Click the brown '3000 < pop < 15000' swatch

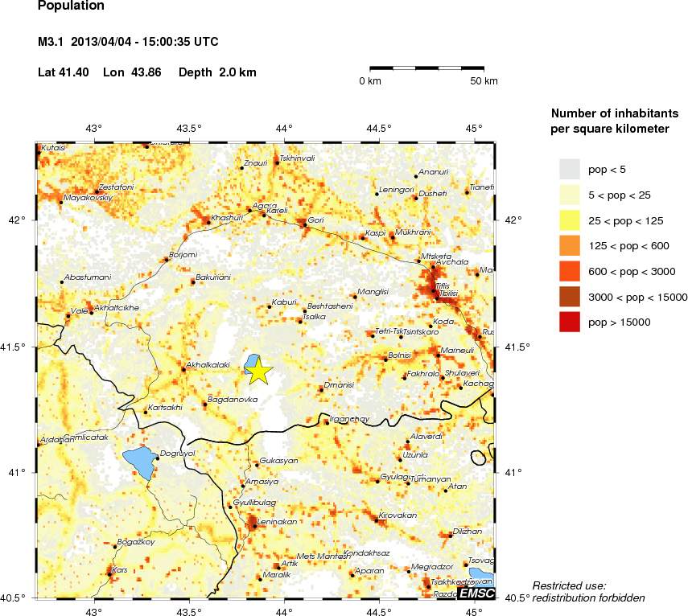pos(570,297)
